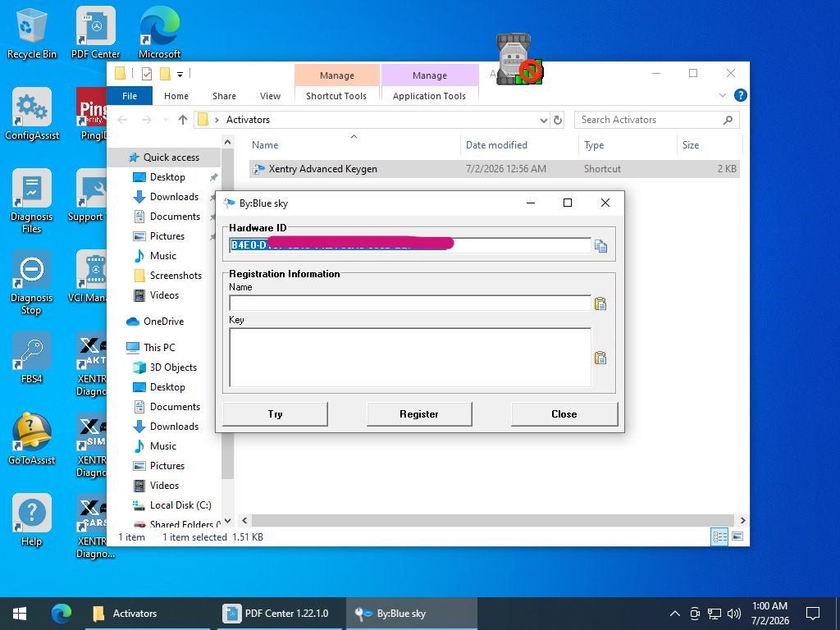The height and width of the screenshot is (630, 840).
Task: Expand the ribbon chevron
Action: 722,95
